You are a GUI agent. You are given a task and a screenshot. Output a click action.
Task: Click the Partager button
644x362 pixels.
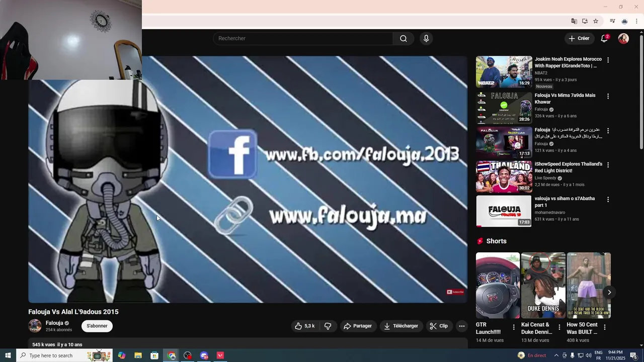point(358,326)
